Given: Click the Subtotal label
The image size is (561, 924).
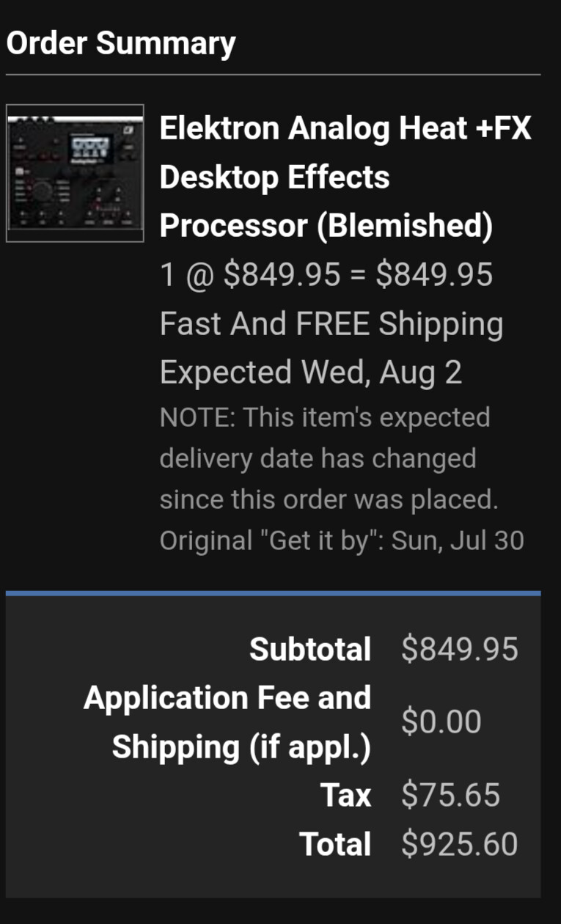Looking at the screenshot, I should pyautogui.click(x=310, y=649).
